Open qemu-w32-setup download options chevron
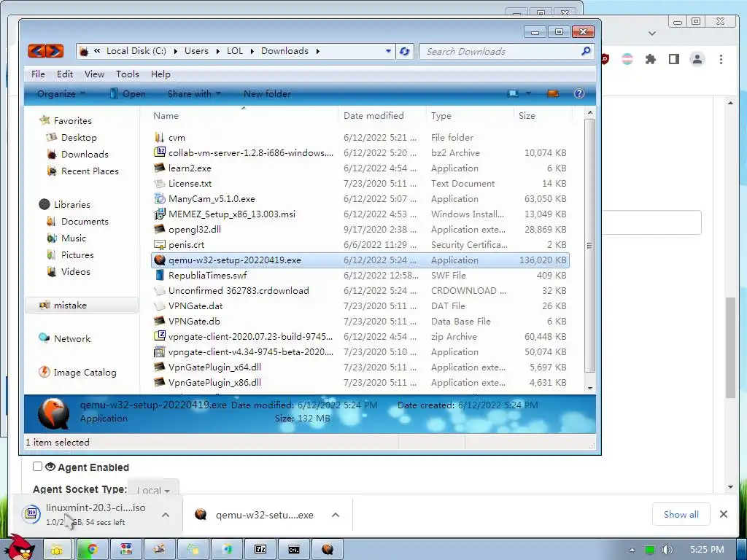 (336, 515)
